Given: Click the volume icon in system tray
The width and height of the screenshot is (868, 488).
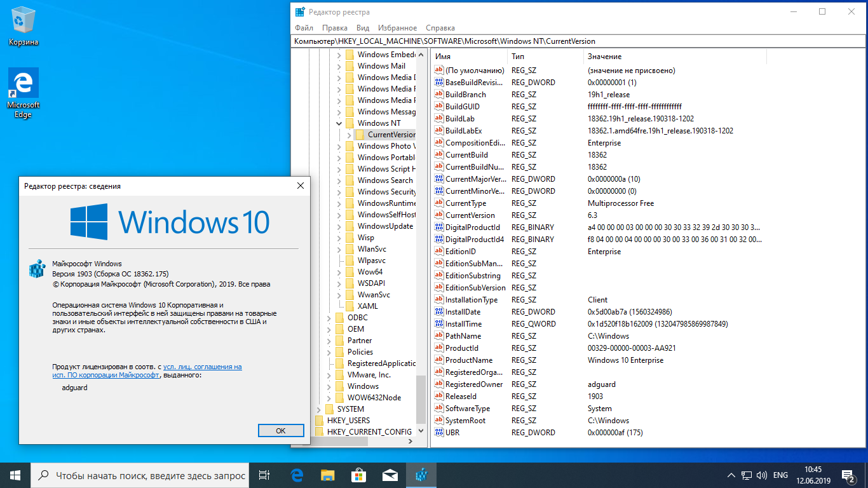Looking at the screenshot, I should (761, 475).
